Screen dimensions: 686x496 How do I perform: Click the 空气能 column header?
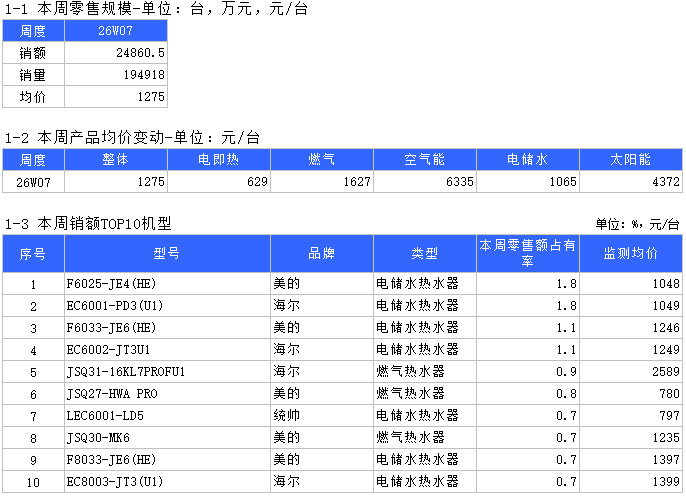424,160
